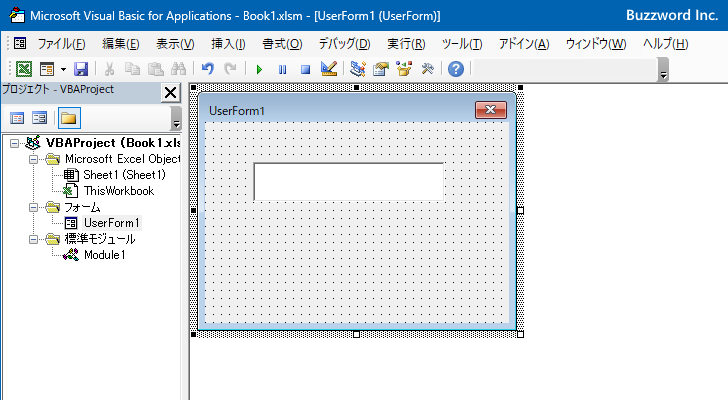This screenshot has width=728, height=400.
Task: Click the text box on UserForm1
Action: [348, 181]
